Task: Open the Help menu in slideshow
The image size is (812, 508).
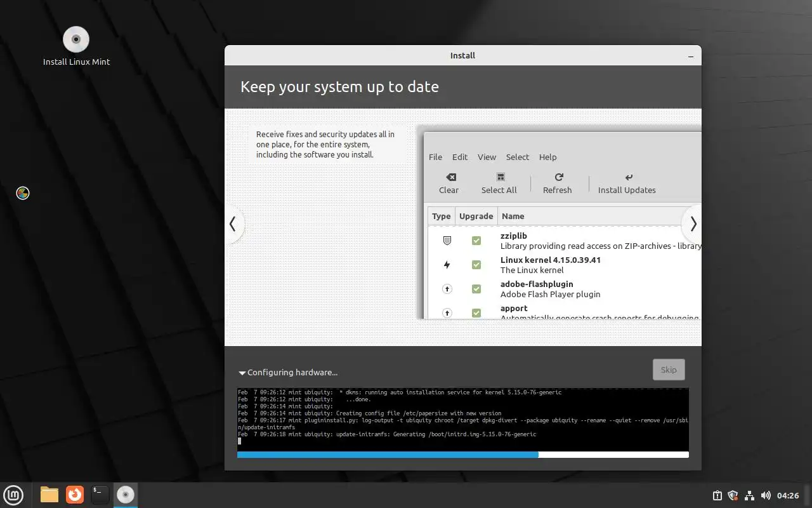Action: click(547, 157)
